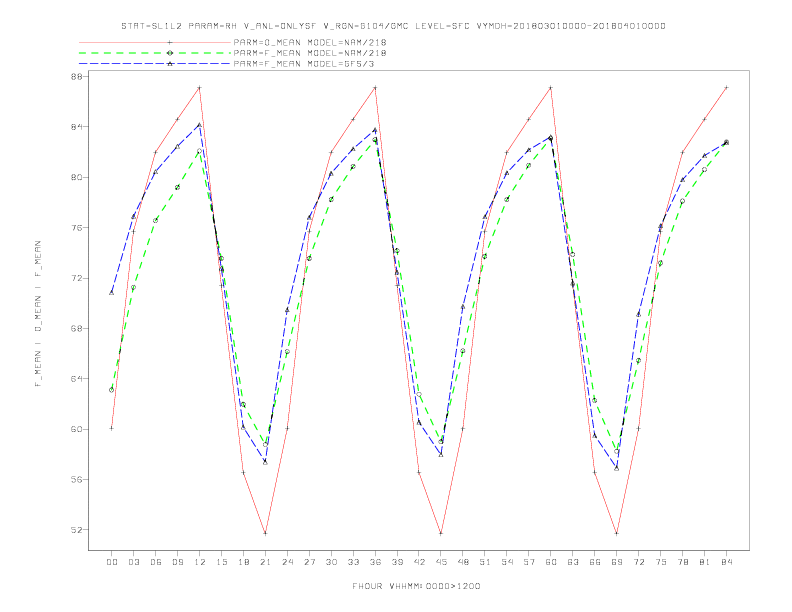Click the vertical y-axis title F_MEAN | O_MEAN
Image resolution: width=792 pixels, height=612 pixels.
point(38,314)
